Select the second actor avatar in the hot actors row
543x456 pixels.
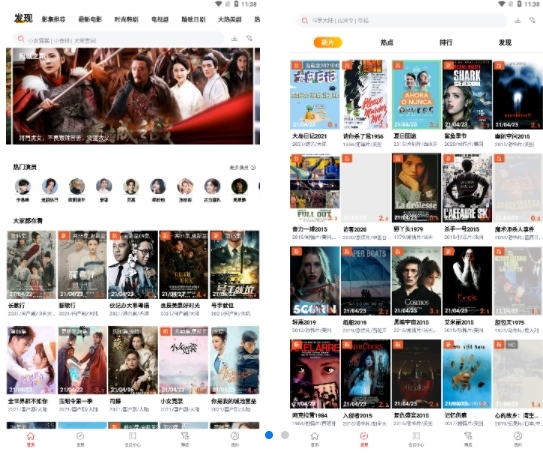[x=50, y=186]
